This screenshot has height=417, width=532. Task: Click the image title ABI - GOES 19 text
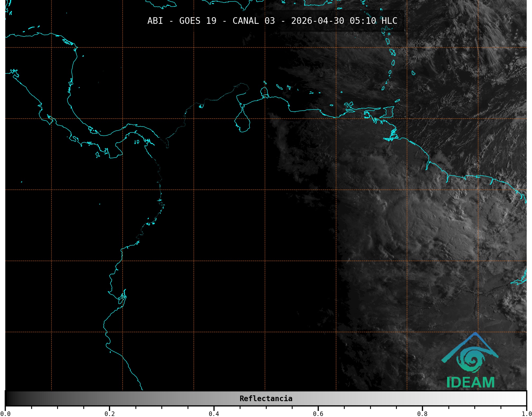(182, 21)
